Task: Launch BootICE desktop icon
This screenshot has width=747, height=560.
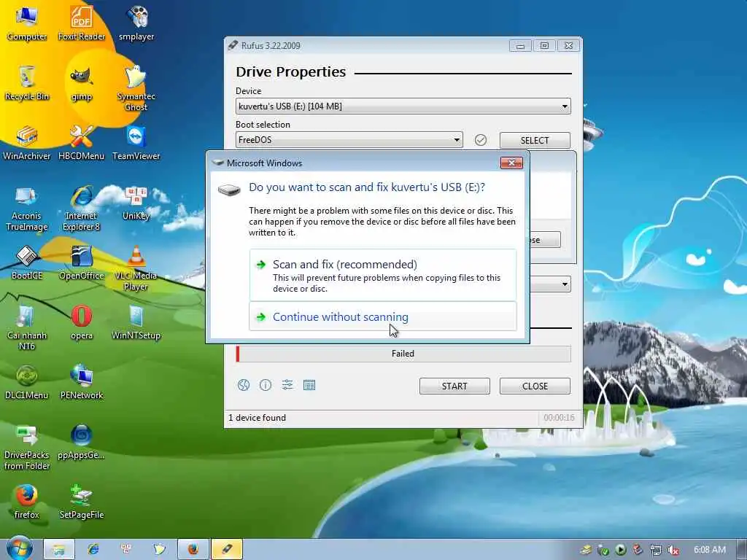Action: [27, 262]
